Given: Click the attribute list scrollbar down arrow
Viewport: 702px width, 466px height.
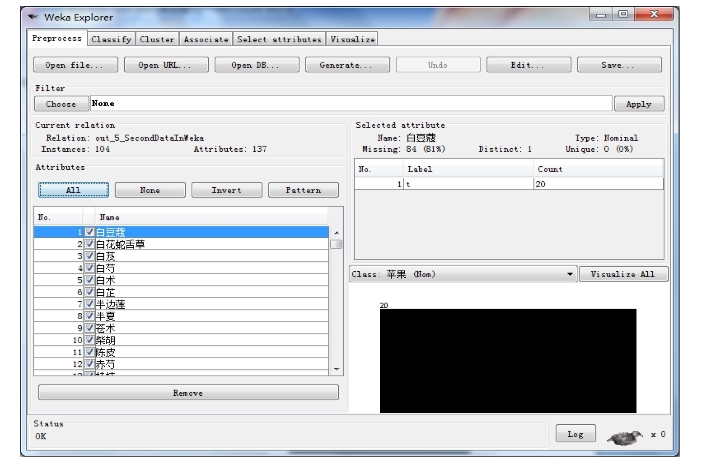Looking at the screenshot, I should [x=336, y=369].
